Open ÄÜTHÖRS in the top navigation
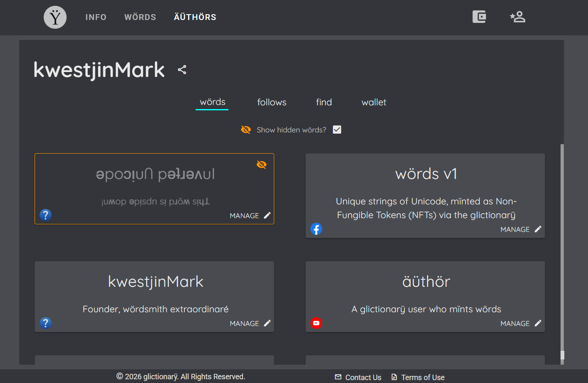Screen dimensions: 588x383 (195, 17)
